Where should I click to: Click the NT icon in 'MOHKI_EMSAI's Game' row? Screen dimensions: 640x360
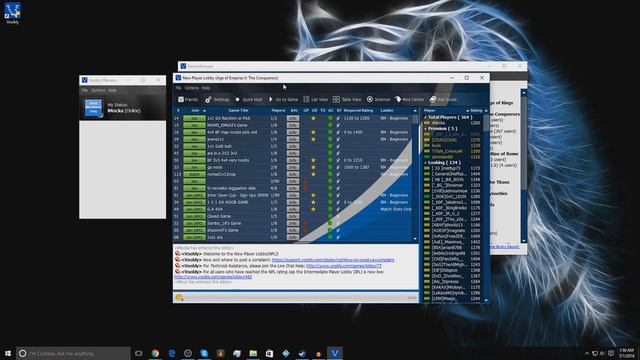[338, 125]
